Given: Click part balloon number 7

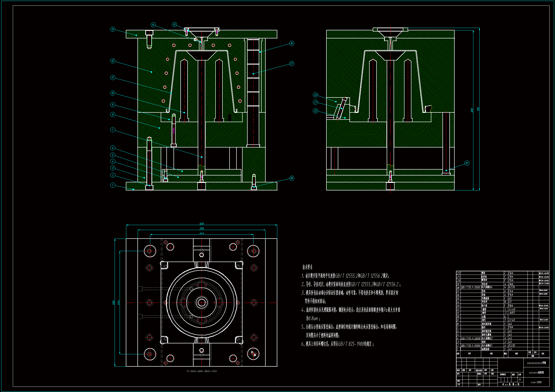Looking at the screenshot, I should 113,130.
